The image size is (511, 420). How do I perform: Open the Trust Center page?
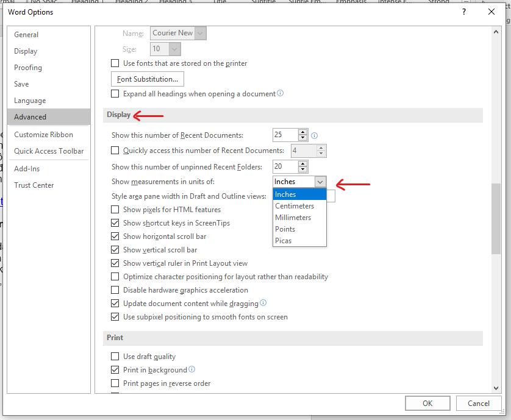point(34,185)
